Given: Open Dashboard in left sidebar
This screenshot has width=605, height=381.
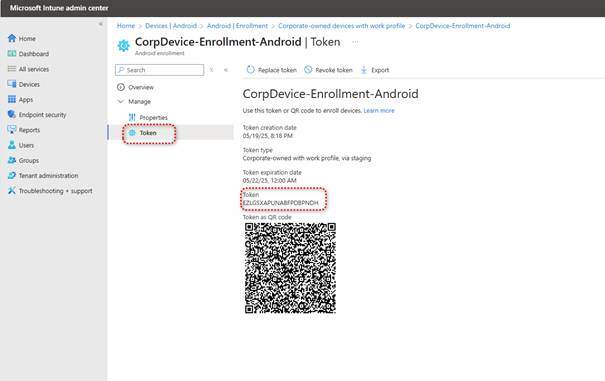Looking at the screenshot, I should [x=28, y=54].
